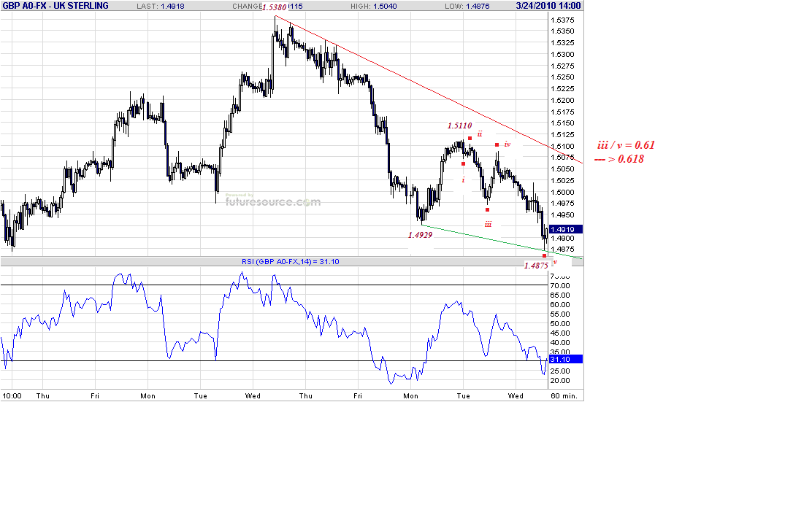812x518 pixels.
Task: Select the 1.4950 price axis label
Action: point(562,215)
